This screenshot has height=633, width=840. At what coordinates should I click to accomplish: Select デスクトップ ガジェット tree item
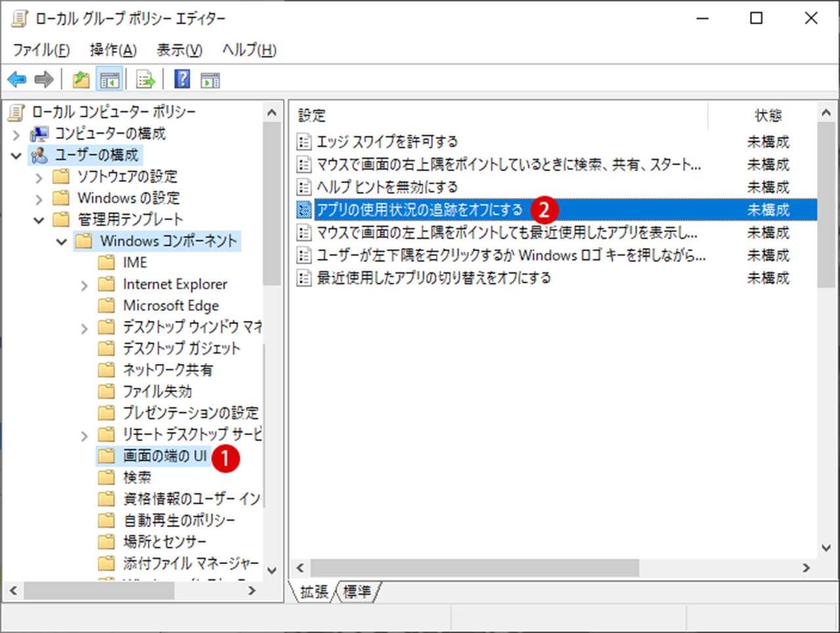(182, 348)
